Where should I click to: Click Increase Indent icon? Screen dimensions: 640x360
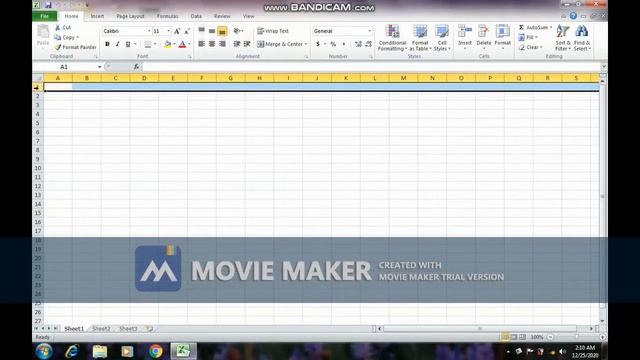pos(247,44)
